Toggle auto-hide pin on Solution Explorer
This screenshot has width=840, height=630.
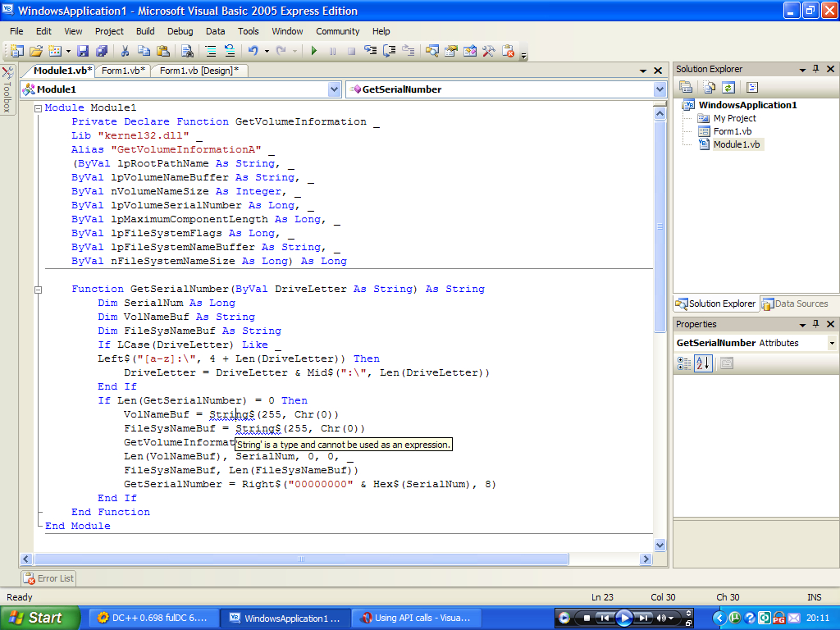tap(816, 69)
